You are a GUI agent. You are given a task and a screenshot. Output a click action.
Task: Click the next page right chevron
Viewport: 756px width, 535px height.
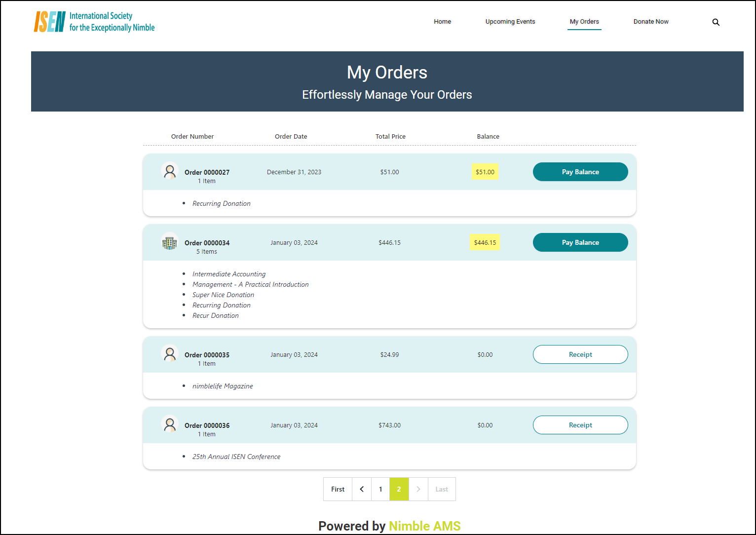pos(418,489)
